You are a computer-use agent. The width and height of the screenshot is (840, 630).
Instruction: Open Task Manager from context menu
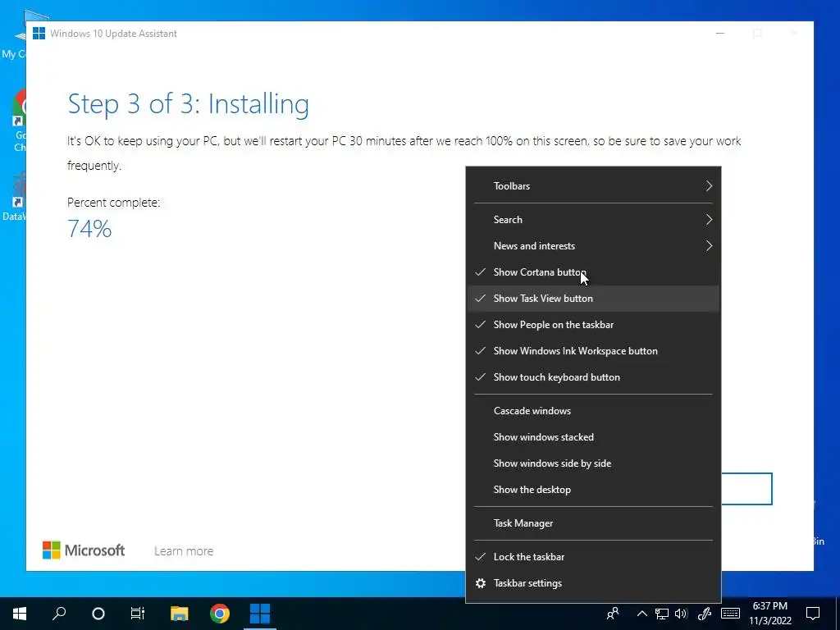click(593, 523)
